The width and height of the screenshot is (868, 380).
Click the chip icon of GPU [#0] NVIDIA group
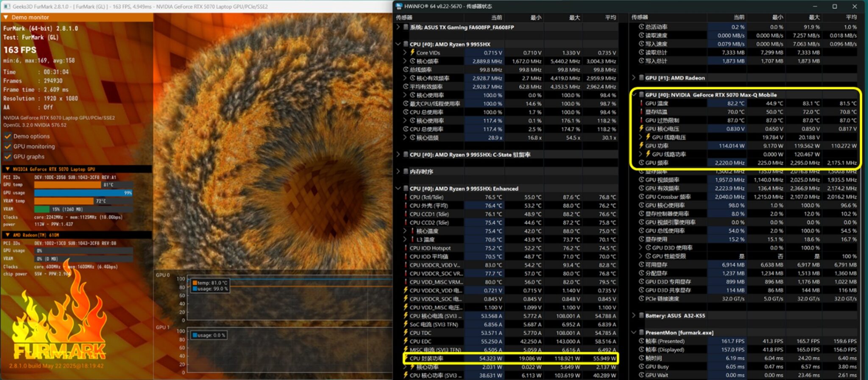click(641, 95)
